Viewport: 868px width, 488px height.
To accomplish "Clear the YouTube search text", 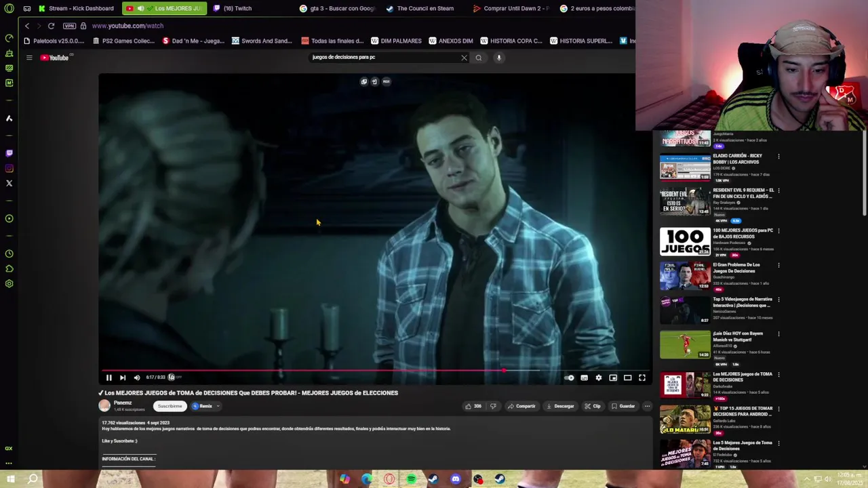I will tap(464, 58).
